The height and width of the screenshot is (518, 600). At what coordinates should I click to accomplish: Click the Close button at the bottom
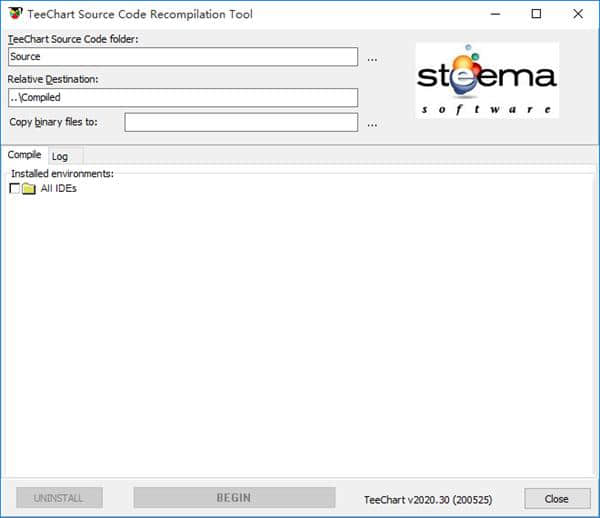click(557, 498)
